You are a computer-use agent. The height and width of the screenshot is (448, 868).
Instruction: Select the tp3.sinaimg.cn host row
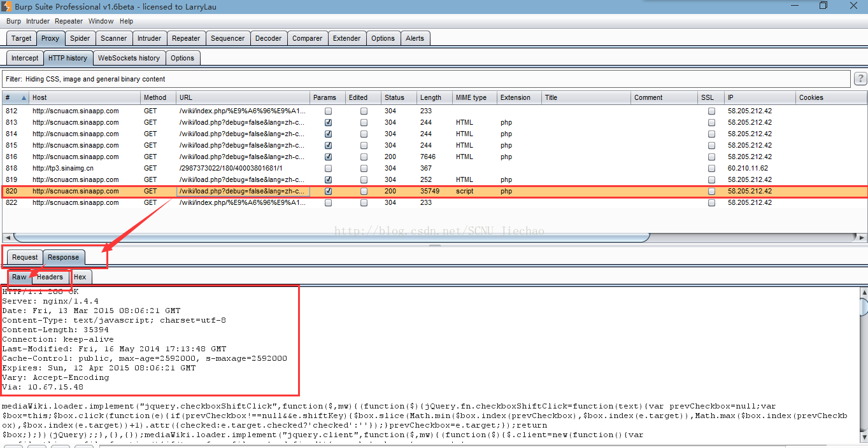click(434, 168)
